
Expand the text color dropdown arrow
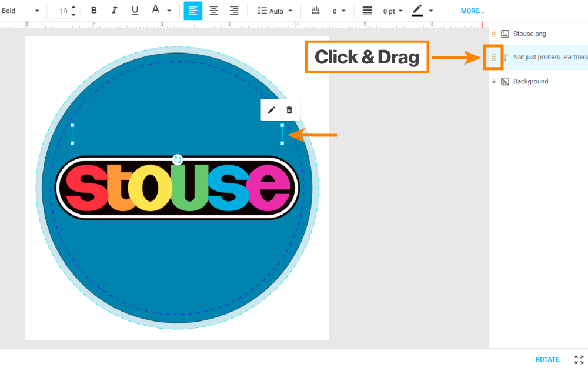[169, 11]
